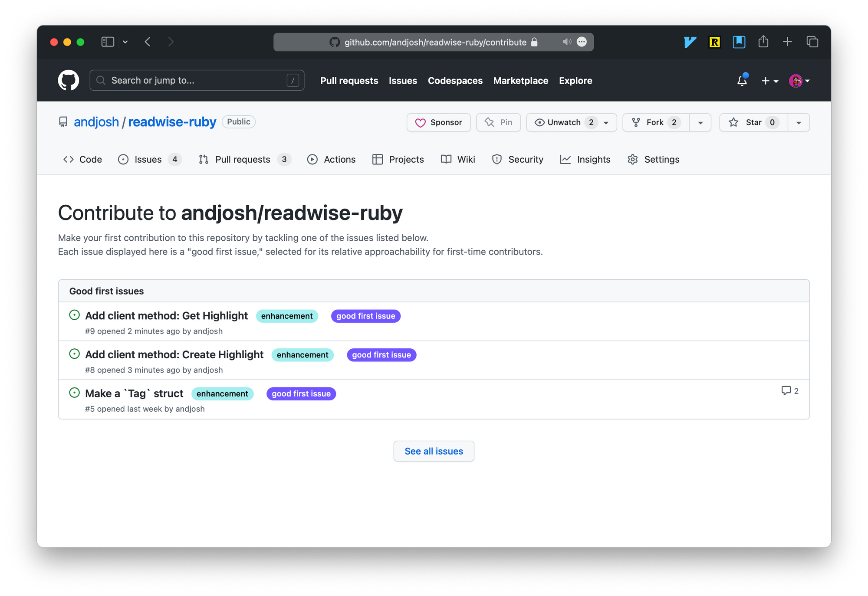Open the Safari share icon

point(763,42)
